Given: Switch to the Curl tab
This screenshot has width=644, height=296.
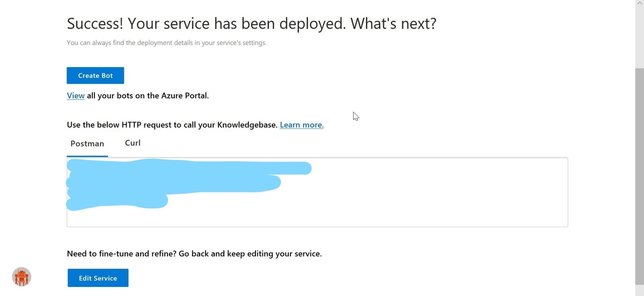Looking at the screenshot, I should 133,143.
